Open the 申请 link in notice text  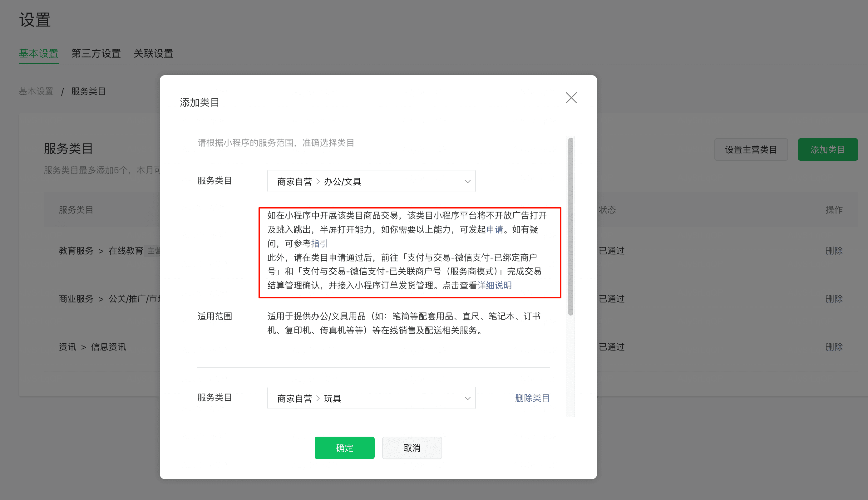coord(495,229)
